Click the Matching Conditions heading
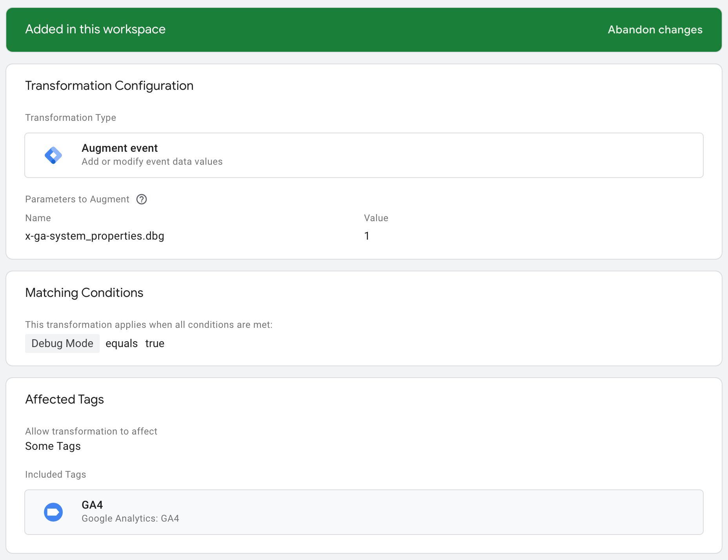 pyautogui.click(x=84, y=293)
